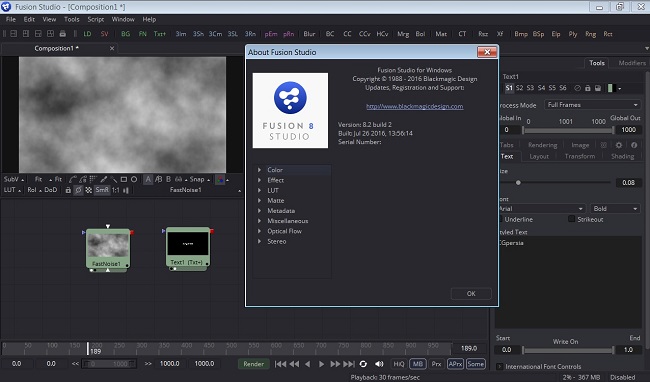Select the ellipse mask icon in the viewer toolbar
Image resolution: width=650 pixels, height=382 pixels.
[134, 179]
